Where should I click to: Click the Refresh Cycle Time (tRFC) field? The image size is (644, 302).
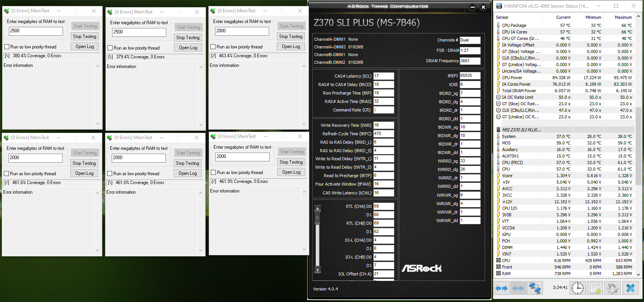pyautogui.click(x=384, y=134)
